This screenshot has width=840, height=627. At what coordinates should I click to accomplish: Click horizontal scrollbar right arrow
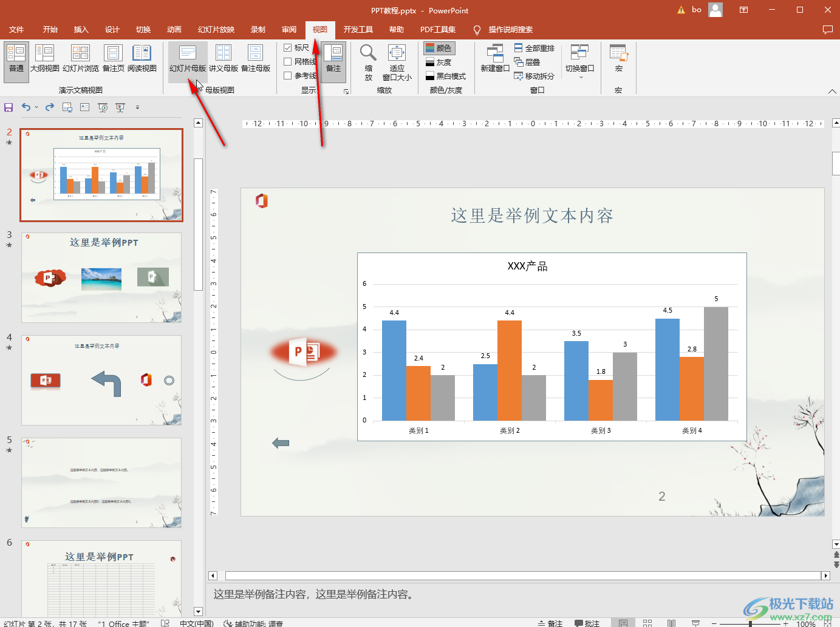click(x=825, y=575)
